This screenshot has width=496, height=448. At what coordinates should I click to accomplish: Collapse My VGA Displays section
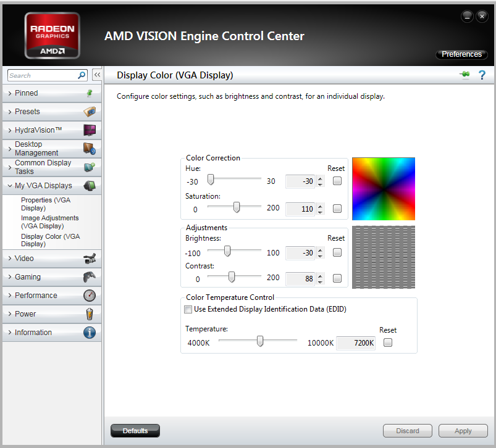click(x=10, y=186)
